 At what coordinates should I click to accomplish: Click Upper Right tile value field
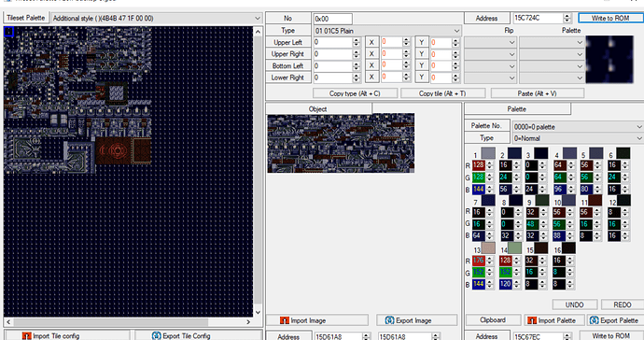coord(332,54)
